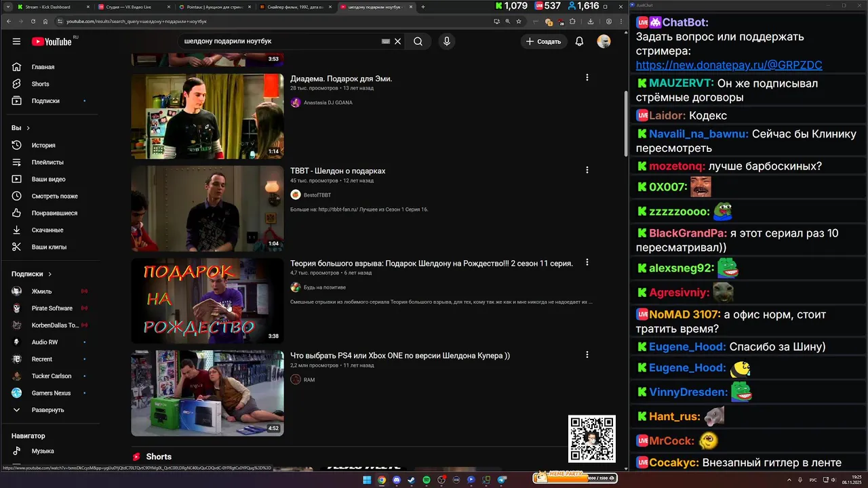The image size is (868, 488).
Task: Open Spotify from taskbar
Action: tap(427, 480)
